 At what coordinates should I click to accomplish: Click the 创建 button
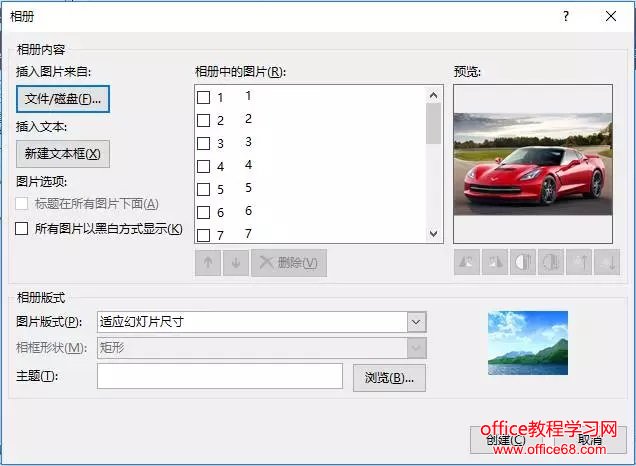pyautogui.click(x=506, y=440)
